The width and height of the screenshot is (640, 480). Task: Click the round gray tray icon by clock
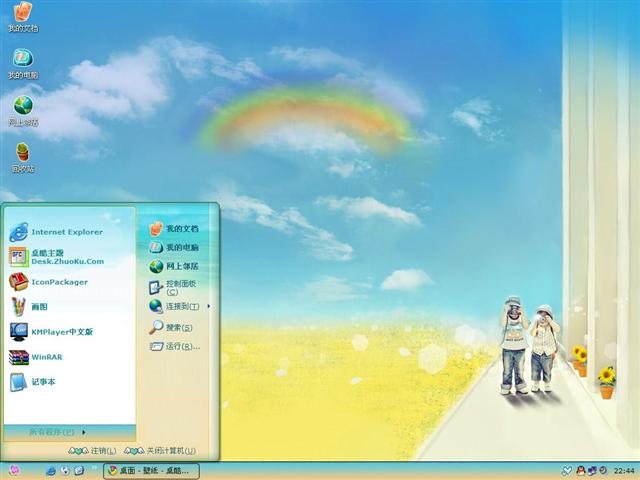pyautogui.click(x=603, y=471)
